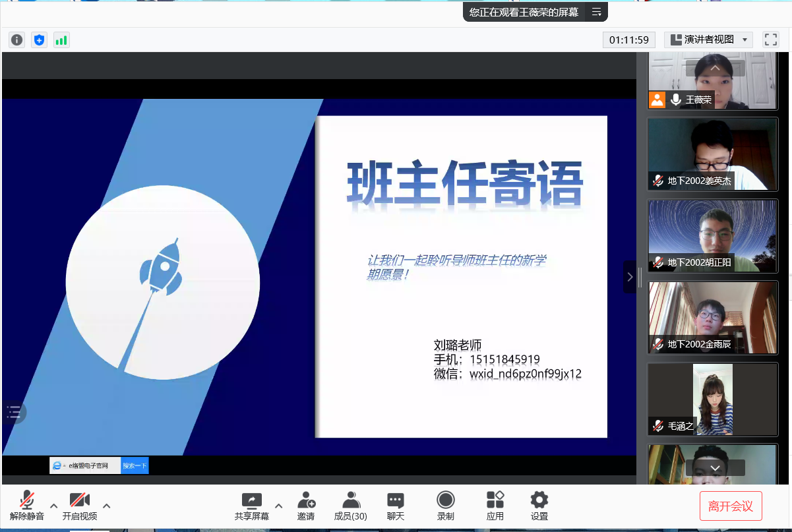Screen dimensions: 792x532
Task: Click the Share Screen (共享屏幕) button
Action: [x=251, y=506]
